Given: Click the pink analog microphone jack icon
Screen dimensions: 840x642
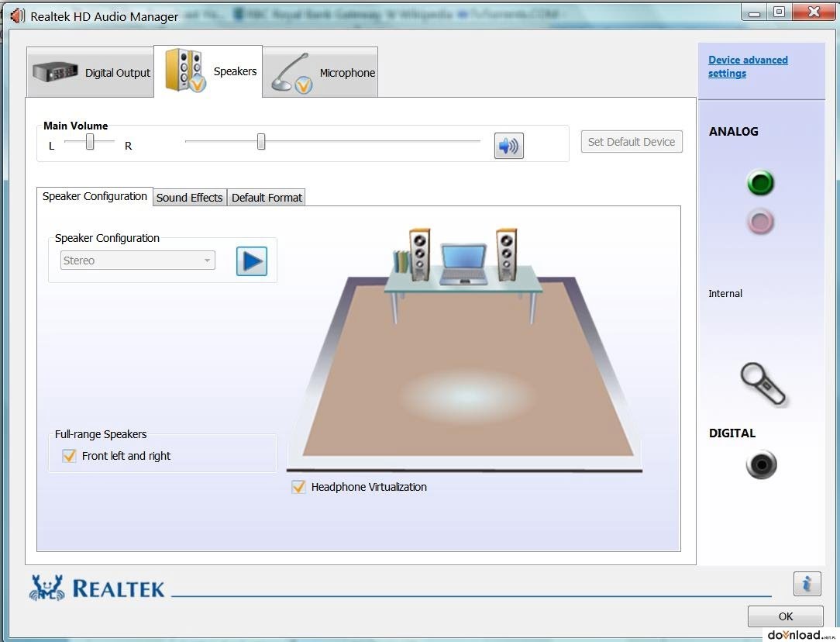Looking at the screenshot, I should [759, 221].
